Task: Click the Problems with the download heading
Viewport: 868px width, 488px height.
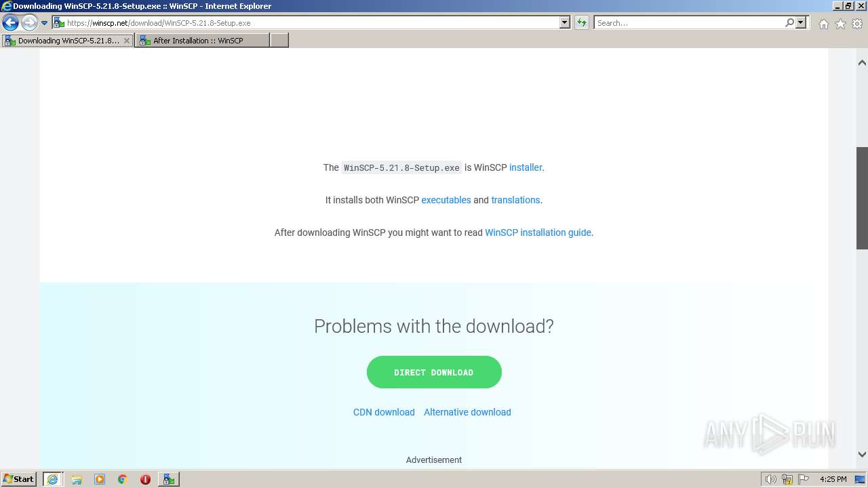Action: tap(434, 326)
